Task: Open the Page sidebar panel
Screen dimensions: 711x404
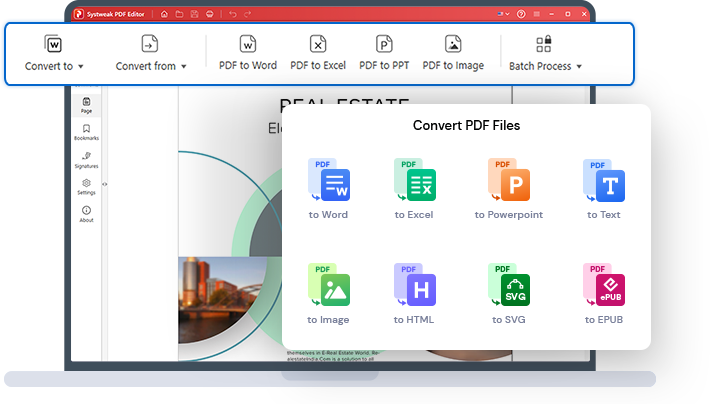Action: (x=86, y=105)
